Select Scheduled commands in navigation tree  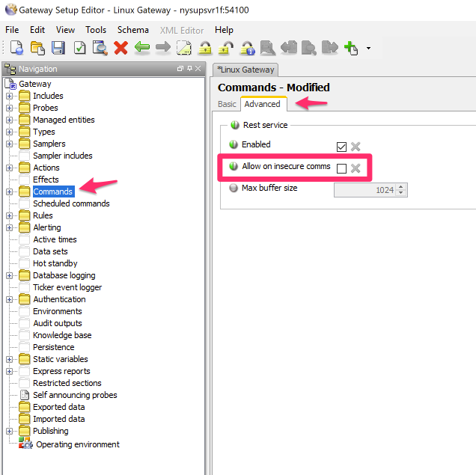click(71, 203)
